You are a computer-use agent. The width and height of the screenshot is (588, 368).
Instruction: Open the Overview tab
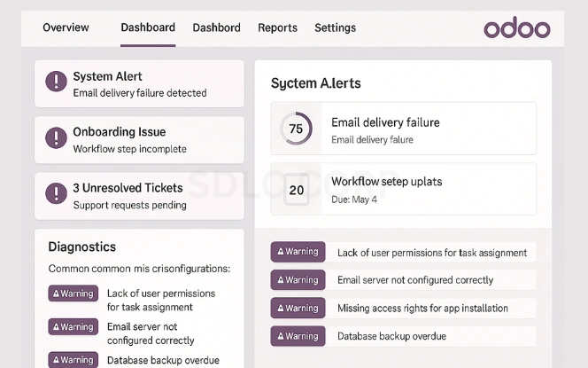click(x=66, y=27)
